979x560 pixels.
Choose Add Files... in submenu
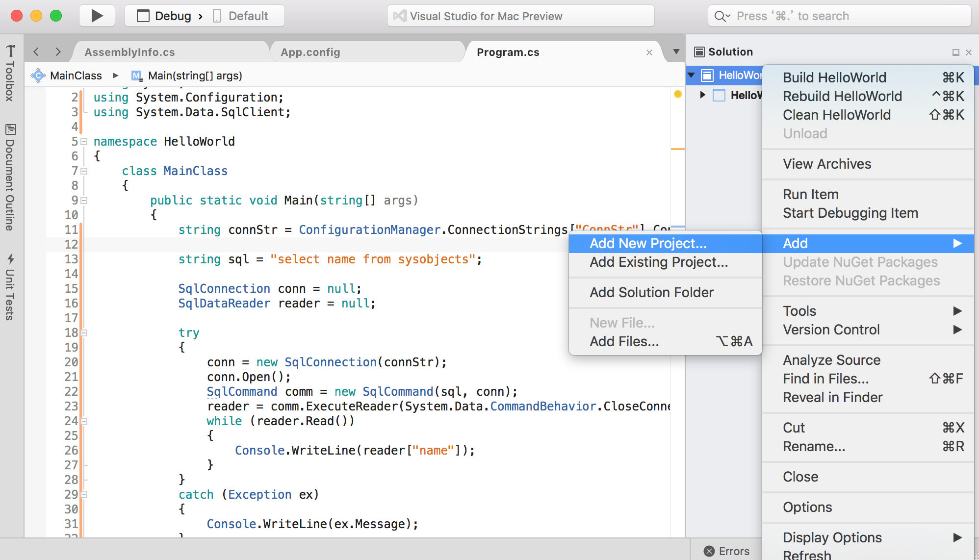[666, 342]
